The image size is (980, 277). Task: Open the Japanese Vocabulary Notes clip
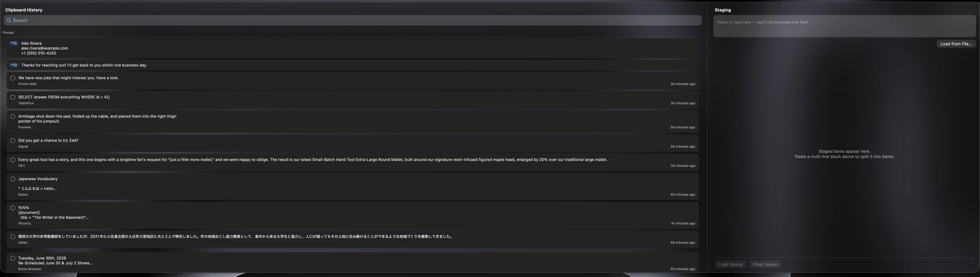coord(353,186)
